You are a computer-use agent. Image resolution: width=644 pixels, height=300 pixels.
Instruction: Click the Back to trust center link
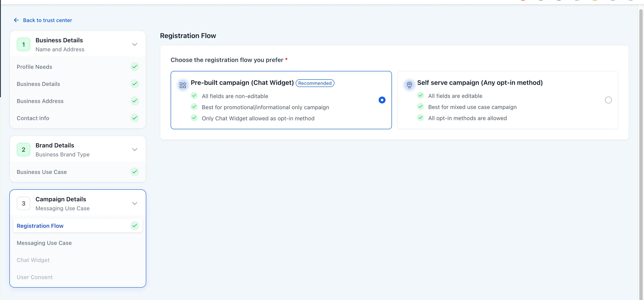(47, 20)
